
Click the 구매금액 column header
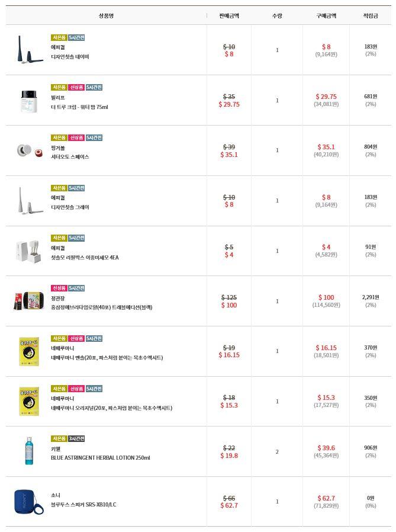[x=326, y=15]
